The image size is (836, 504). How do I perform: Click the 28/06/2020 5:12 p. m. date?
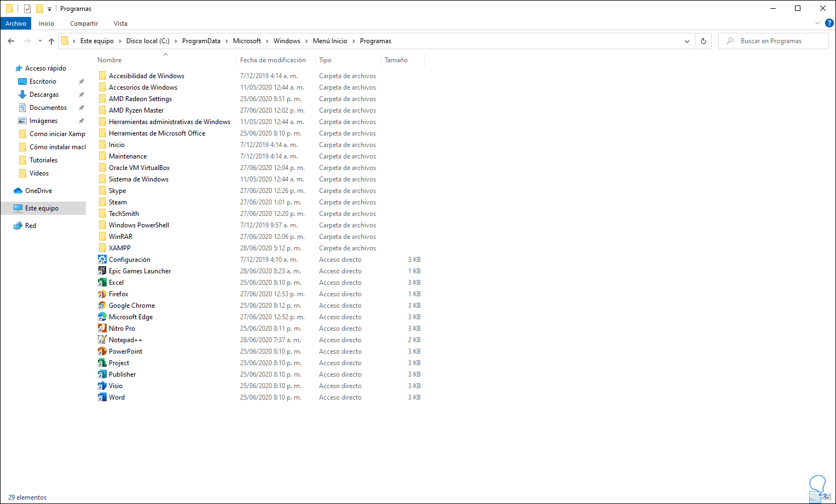[x=271, y=248]
